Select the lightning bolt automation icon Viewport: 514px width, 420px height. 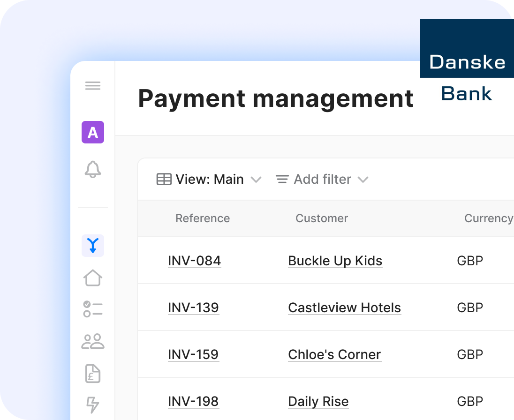[x=93, y=405]
